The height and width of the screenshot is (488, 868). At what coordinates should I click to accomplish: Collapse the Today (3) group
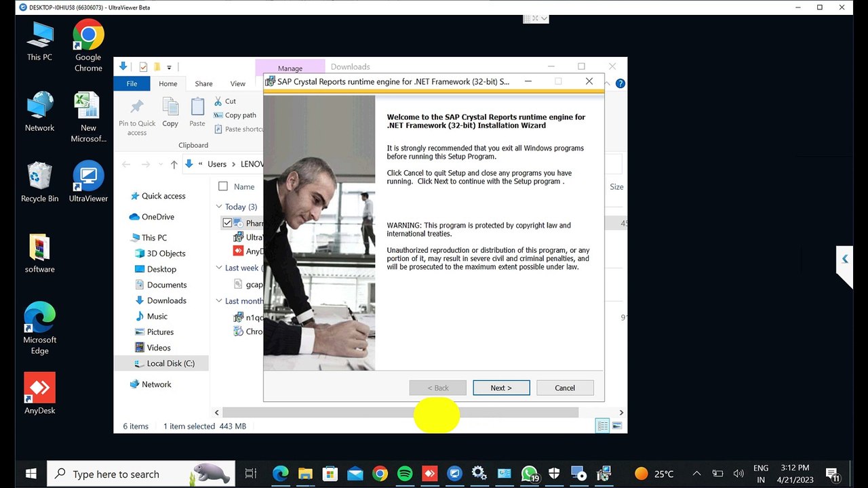(219, 207)
